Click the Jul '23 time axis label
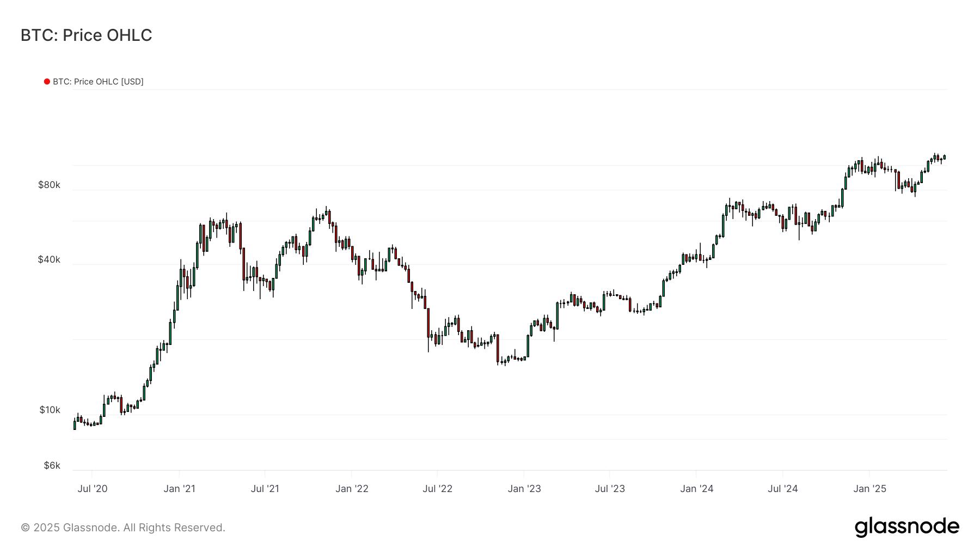This screenshot has width=980, height=552. click(610, 489)
